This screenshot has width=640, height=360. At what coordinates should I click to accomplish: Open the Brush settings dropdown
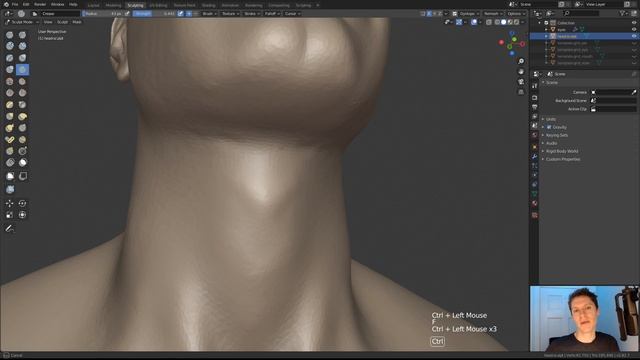[209, 13]
